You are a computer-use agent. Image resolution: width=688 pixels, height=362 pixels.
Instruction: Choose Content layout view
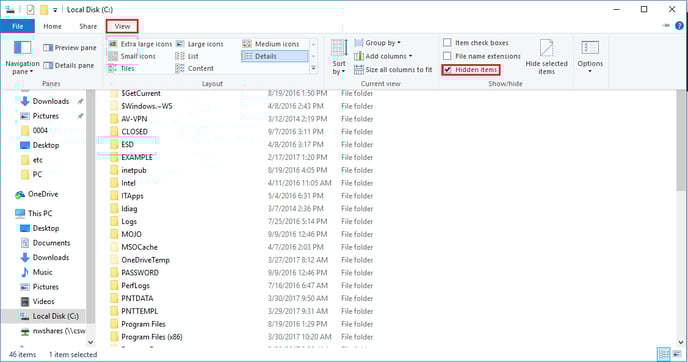(x=194, y=68)
